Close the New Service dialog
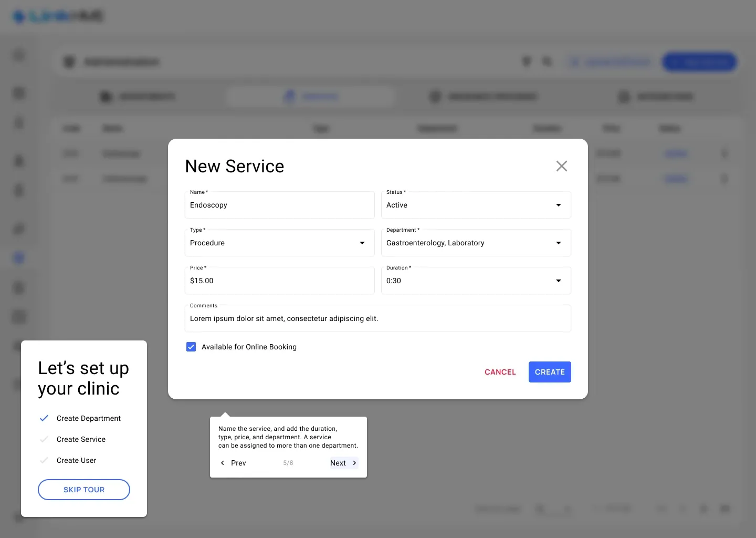This screenshot has width=756, height=538. click(x=561, y=166)
